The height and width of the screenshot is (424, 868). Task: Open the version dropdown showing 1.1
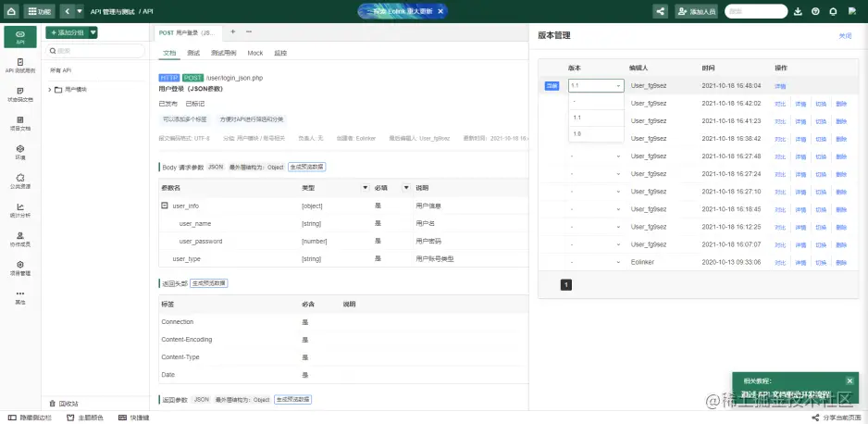tap(596, 86)
